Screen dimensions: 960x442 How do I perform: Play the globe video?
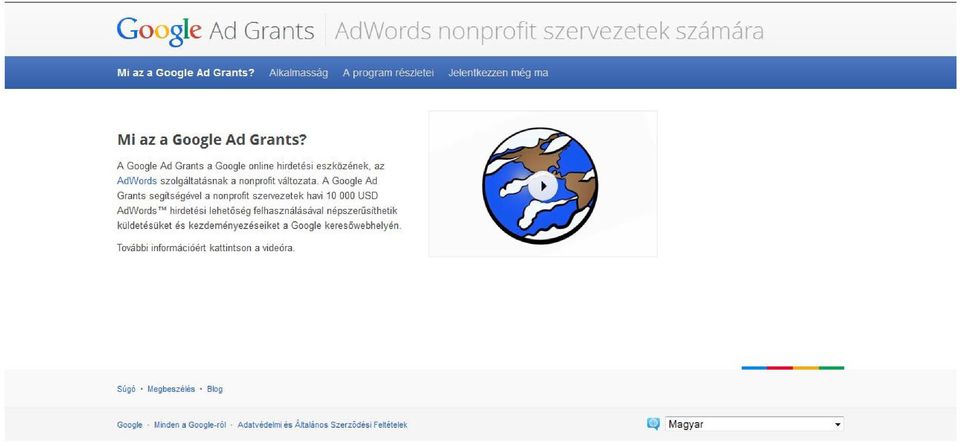pyautogui.click(x=543, y=185)
